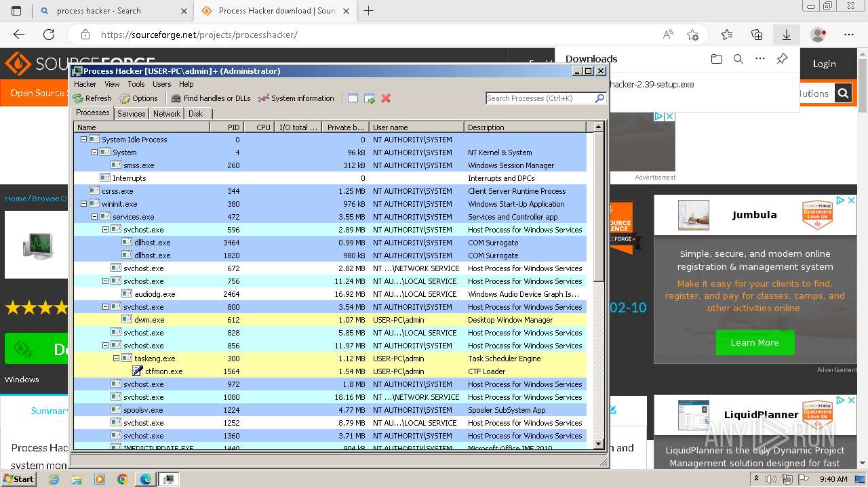Select the dwm.exe process row
Screen dimensions: 868x488
click(330, 320)
